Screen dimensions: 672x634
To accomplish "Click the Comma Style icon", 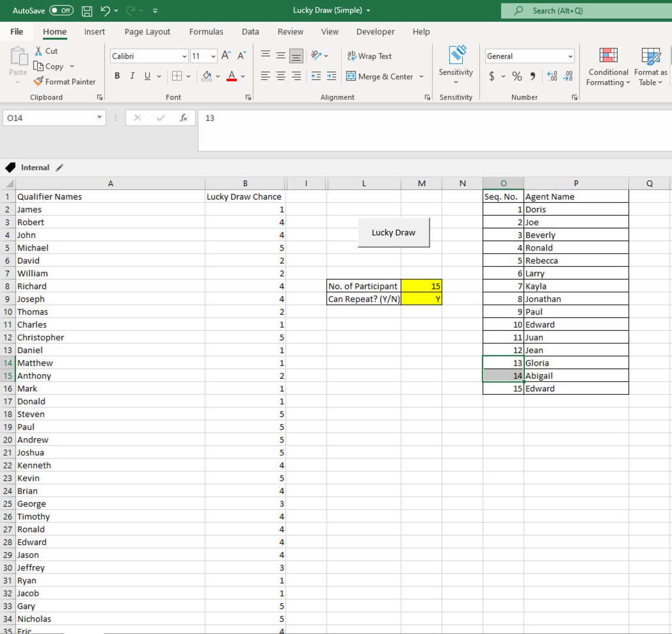I will coord(531,76).
